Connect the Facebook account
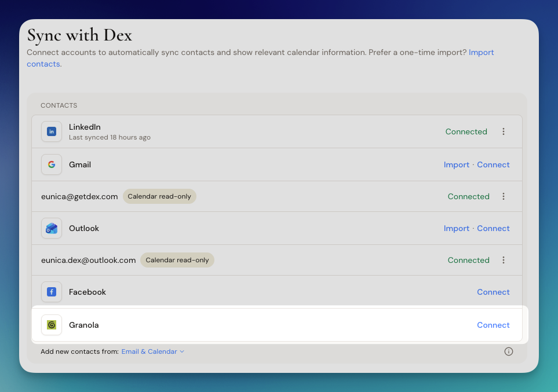 pos(493,292)
